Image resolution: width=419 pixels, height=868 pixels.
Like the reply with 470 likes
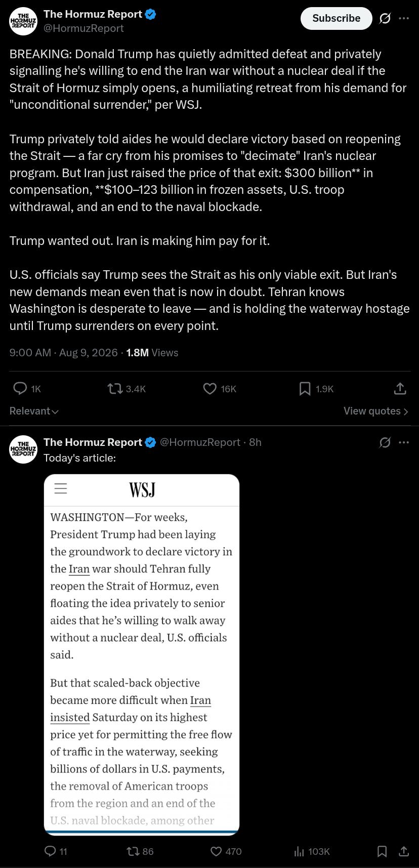(226, 851)
